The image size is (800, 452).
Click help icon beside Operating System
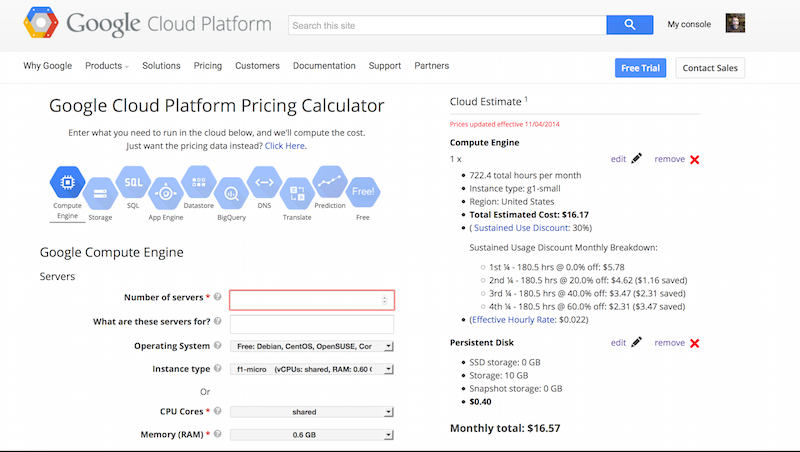[217, 345]
